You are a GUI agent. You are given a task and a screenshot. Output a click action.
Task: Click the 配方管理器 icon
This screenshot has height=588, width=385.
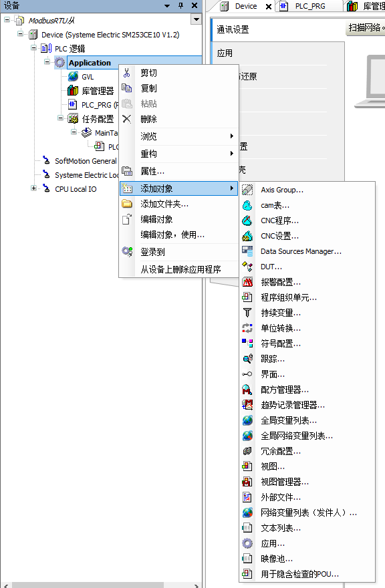(x=247, y=390)
